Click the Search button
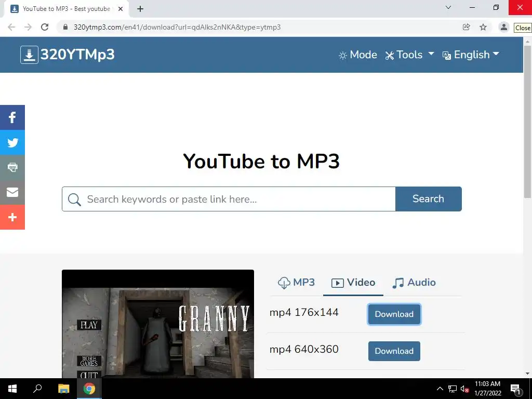 click(429, 199)
